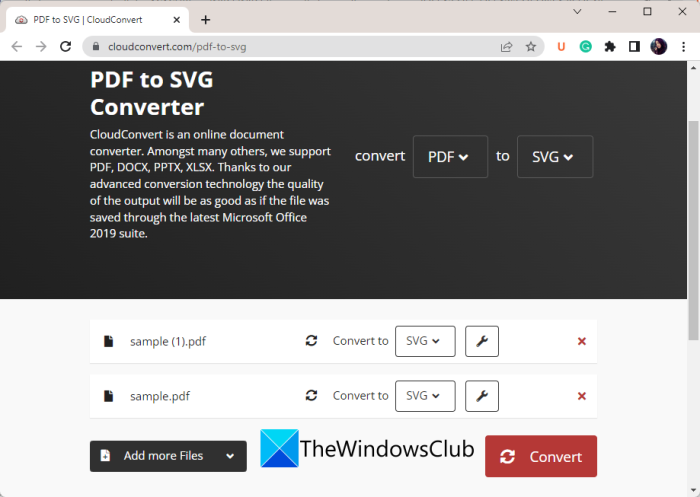Click the PDF to SVG Converter heading
The height and width of the screenshot is (497, 700).
tap(151, 93)
